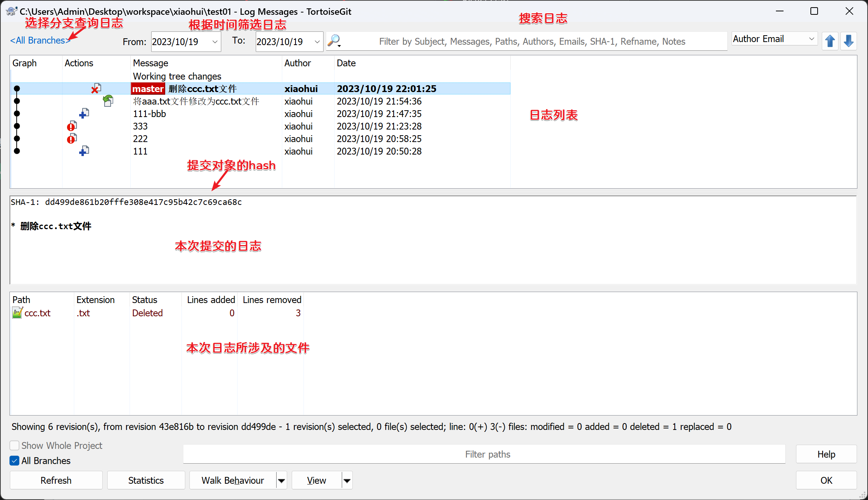Click the deleted-file action icon on master commit
The height and width of the screenshot is (500, 868).
(96, 89)
